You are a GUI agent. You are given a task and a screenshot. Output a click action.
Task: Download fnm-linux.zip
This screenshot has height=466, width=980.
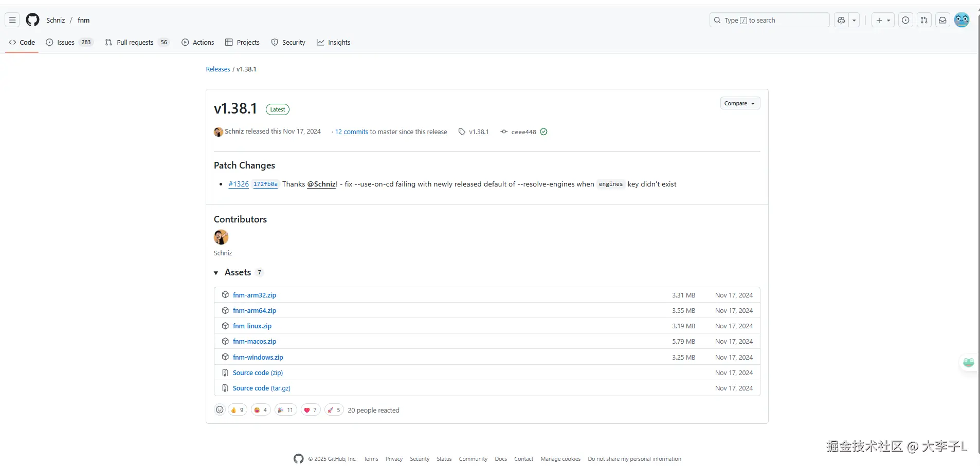(x=252, y=326)
